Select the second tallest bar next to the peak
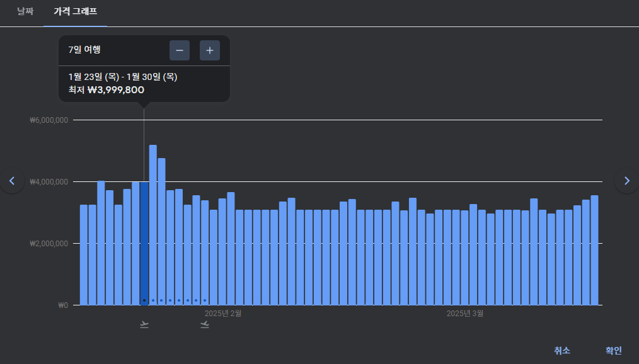 (161, 232)
